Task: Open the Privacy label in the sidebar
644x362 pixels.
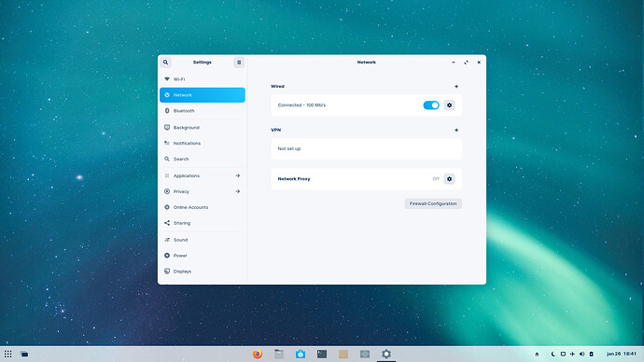Action: click(x=181, y=191)
